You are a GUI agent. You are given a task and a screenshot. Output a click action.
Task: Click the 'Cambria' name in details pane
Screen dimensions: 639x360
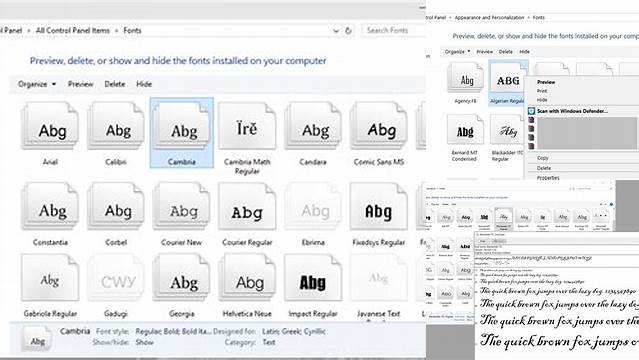75,331
